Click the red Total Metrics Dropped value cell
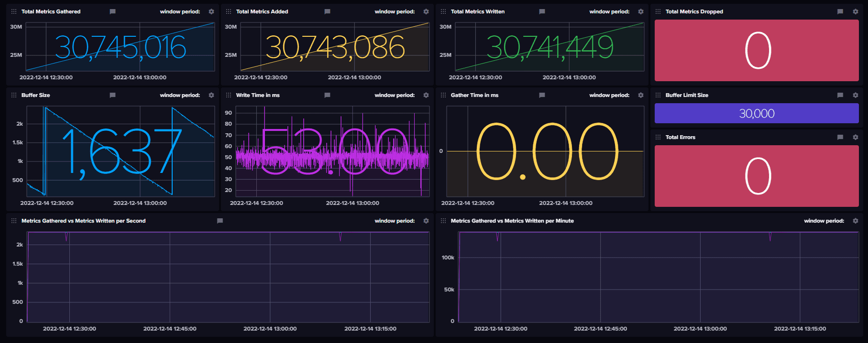 [757, 51]
